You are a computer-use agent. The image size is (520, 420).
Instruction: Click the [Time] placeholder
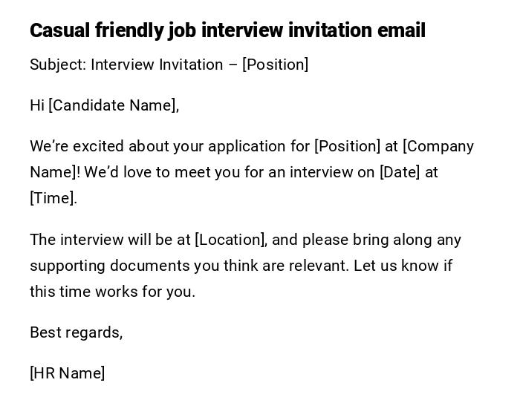(x=53, y=198)
